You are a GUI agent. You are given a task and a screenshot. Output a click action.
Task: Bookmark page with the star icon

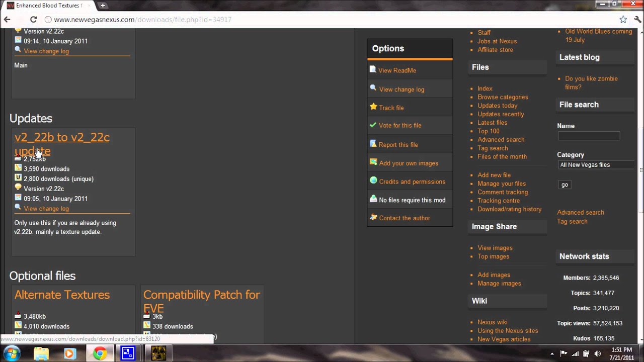click(623, 20)
